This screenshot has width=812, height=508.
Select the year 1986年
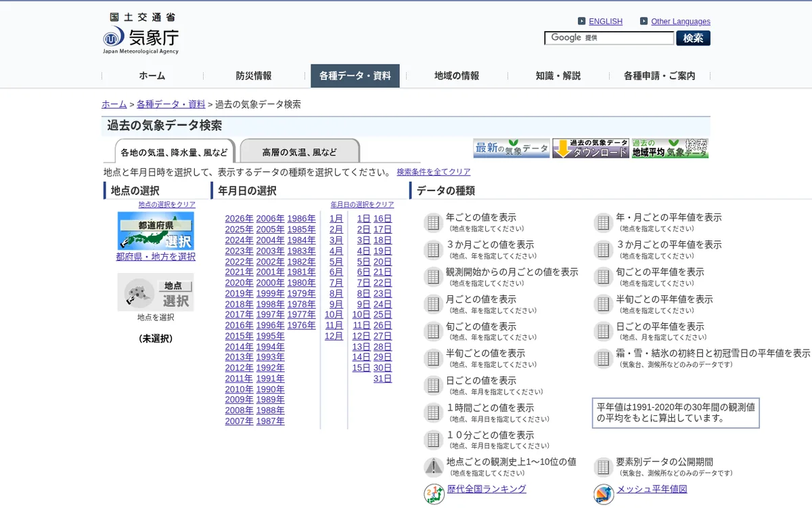pyautogui.click(x=302, y=219)
